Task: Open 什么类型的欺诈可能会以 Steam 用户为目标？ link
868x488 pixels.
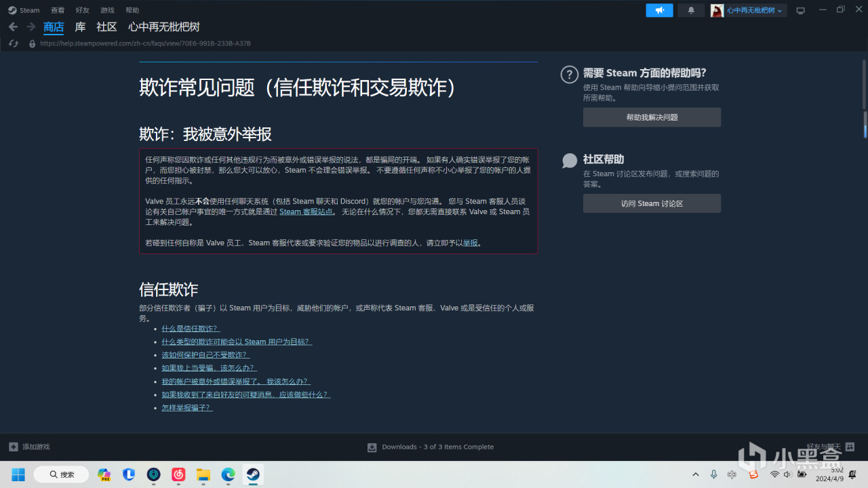Action: 237,342
